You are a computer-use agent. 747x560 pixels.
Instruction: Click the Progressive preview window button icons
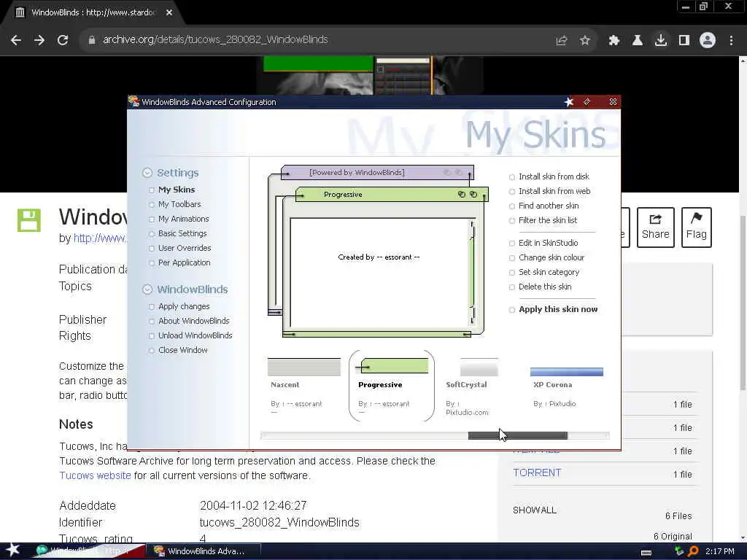[x=468, y=194]
